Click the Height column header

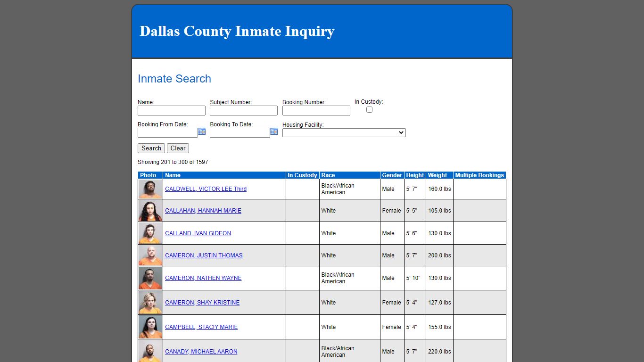point(415,175)
